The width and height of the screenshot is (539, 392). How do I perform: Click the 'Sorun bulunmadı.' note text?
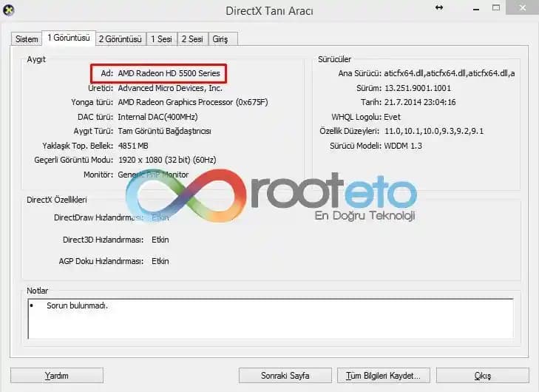coord(78,305)
